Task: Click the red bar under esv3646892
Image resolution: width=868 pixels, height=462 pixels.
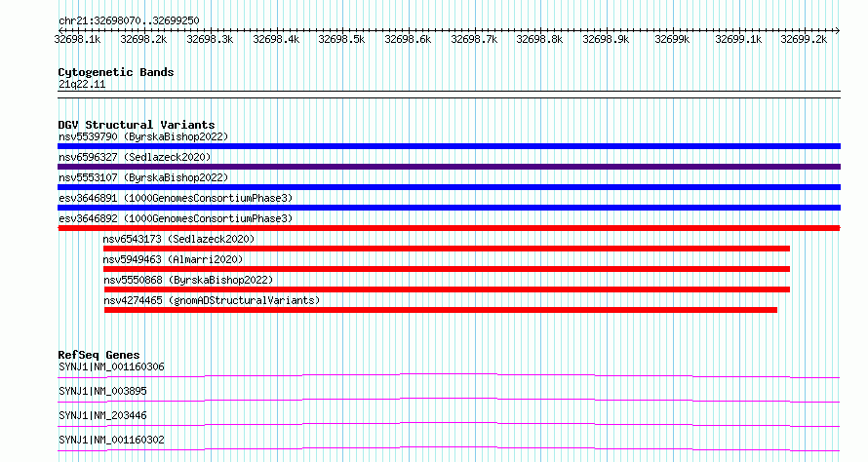Action: (449, 228)
